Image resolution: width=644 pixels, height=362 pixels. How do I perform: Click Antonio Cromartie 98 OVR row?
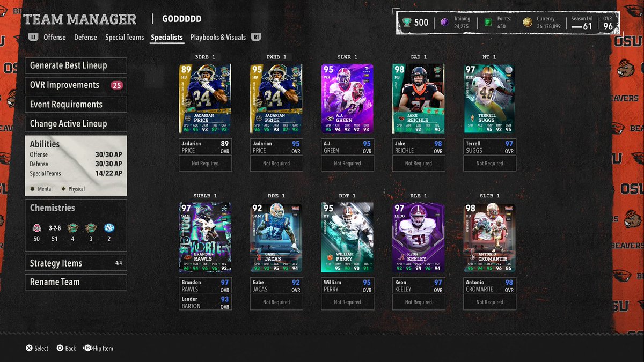489,285
